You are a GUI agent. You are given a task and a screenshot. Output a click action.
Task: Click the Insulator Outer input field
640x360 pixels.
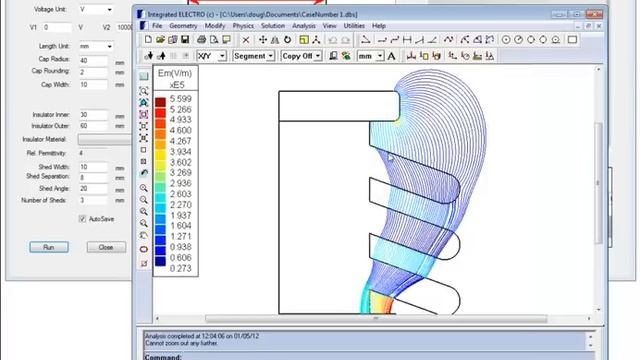point(93,126)
